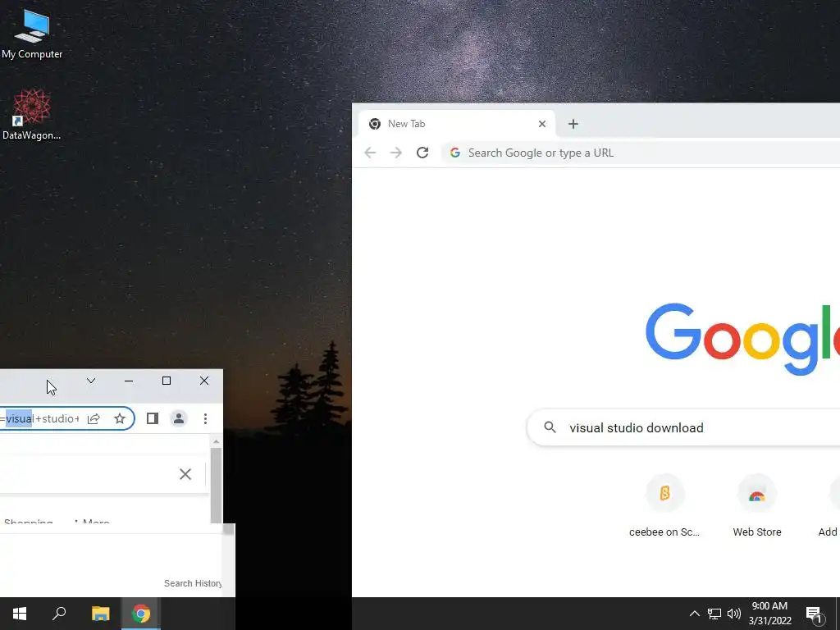Open the DataWagon desktop shortcut
840x630 pixels.
(x=32, y=115)
